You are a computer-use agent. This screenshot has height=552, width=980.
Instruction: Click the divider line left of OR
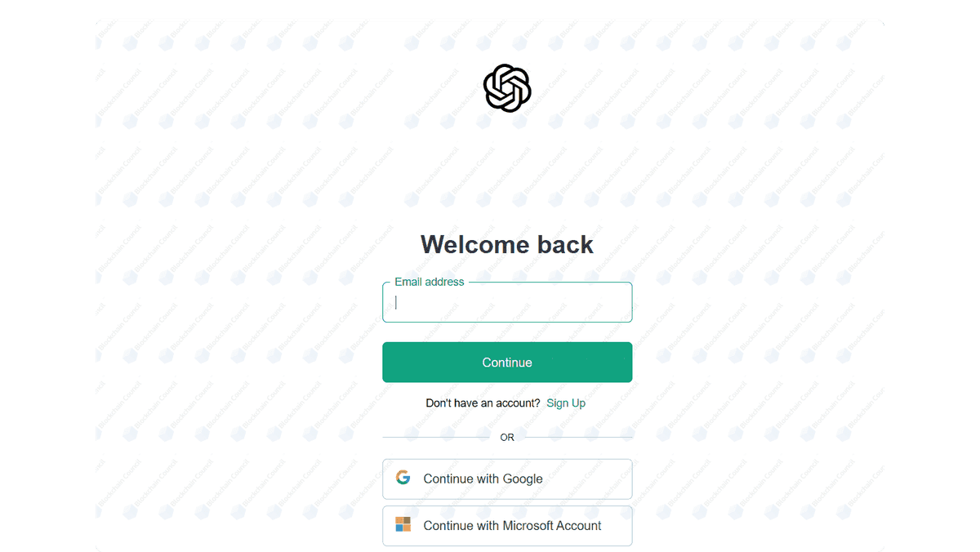tap(436, 438)
